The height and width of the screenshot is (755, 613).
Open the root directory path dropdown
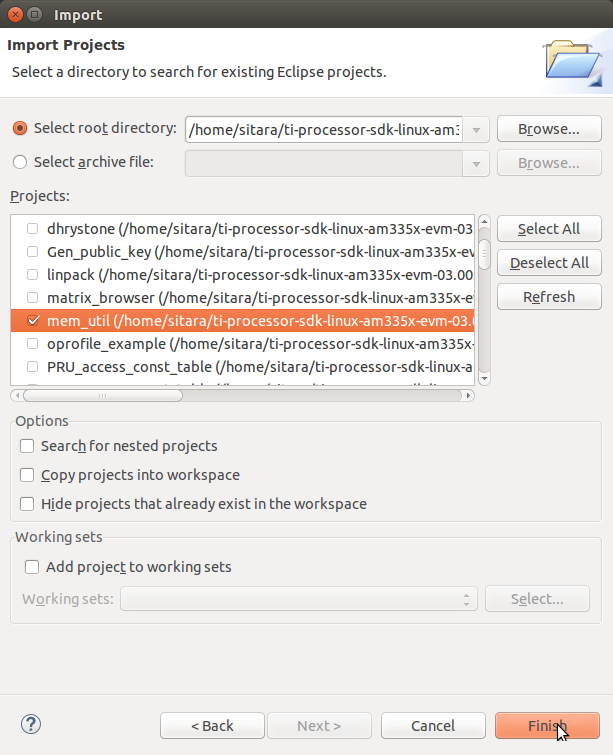(477, 130)
